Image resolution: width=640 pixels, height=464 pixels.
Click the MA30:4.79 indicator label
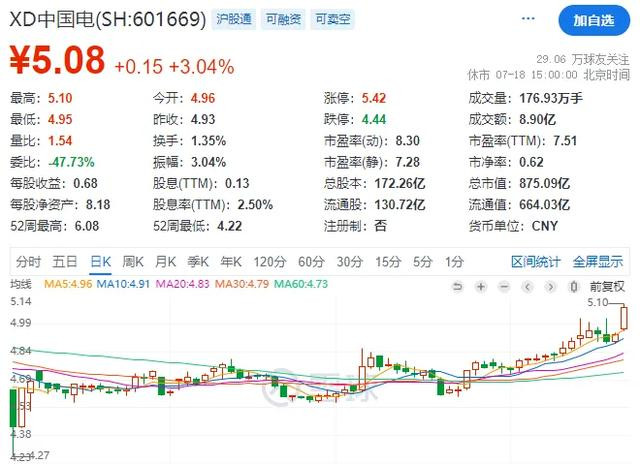pos(242,284)
